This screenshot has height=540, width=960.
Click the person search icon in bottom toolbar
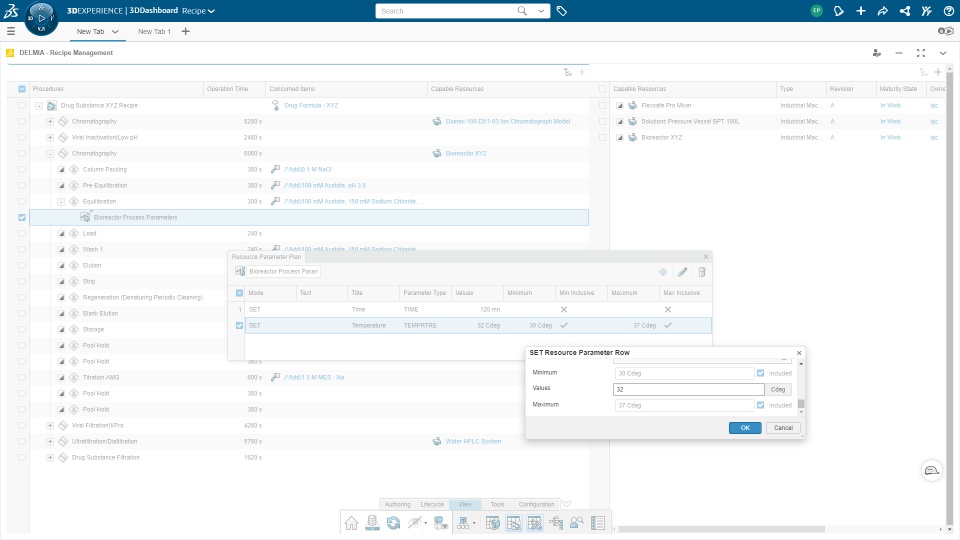coord(577,523)
